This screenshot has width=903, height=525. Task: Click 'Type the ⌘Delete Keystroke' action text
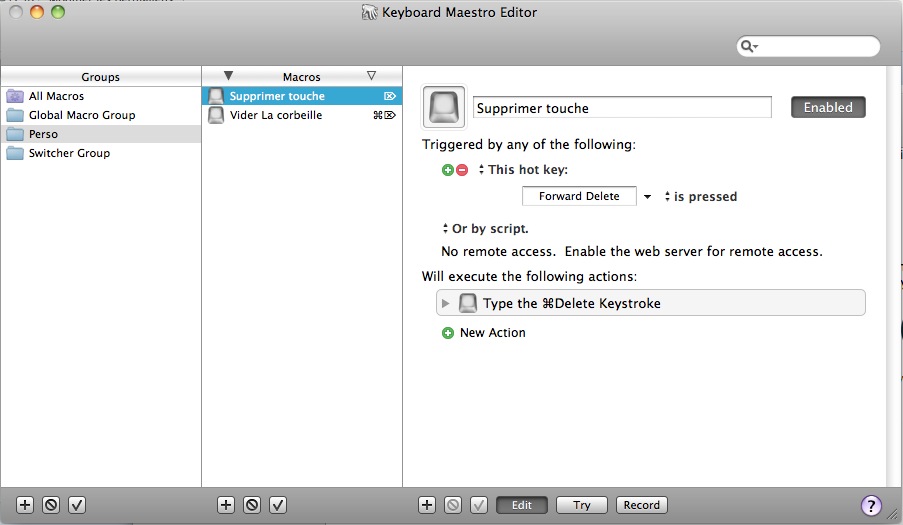click(571, 303)
